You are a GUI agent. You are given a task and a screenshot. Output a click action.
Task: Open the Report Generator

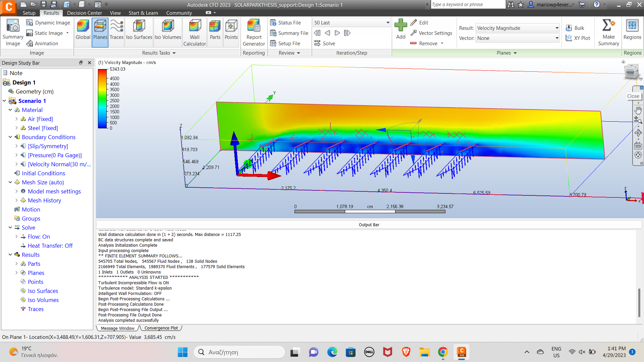tap(254, 32)
